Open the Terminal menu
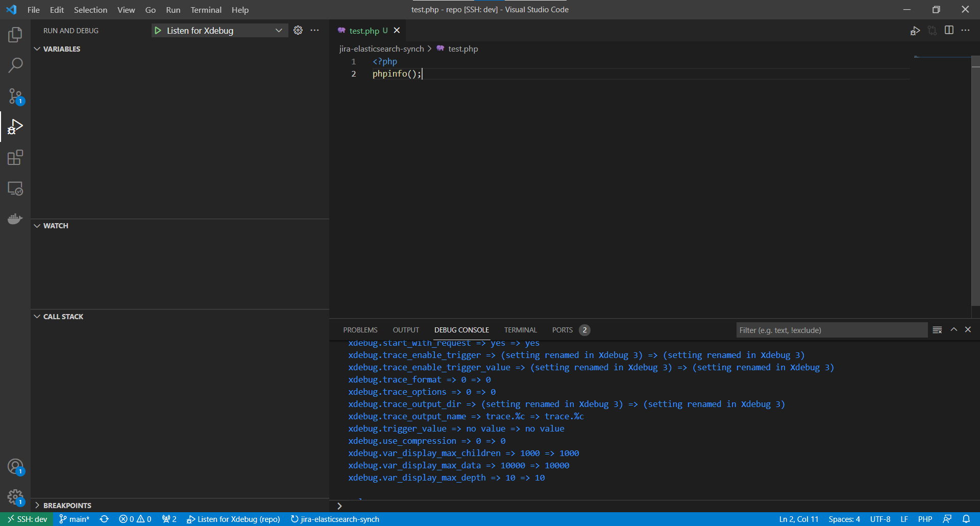Viewport: 980px width, 526px height. pyautogui.click(x=206, y=10)
